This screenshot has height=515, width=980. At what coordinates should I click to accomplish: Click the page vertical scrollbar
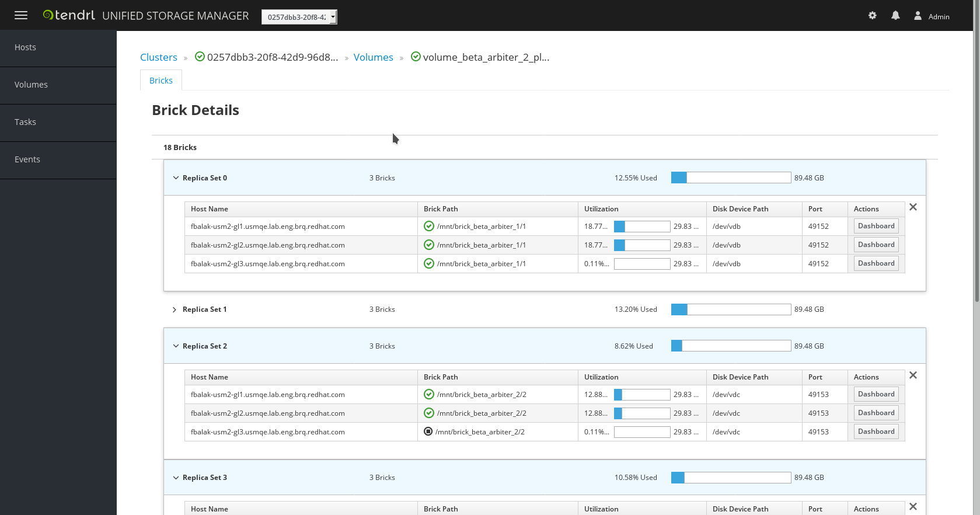coord(976,152)
